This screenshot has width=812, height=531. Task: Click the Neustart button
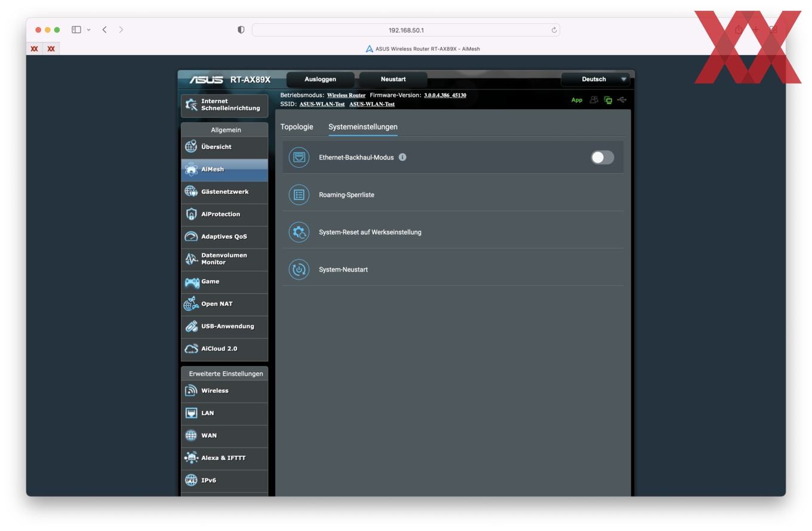point(393,79)
